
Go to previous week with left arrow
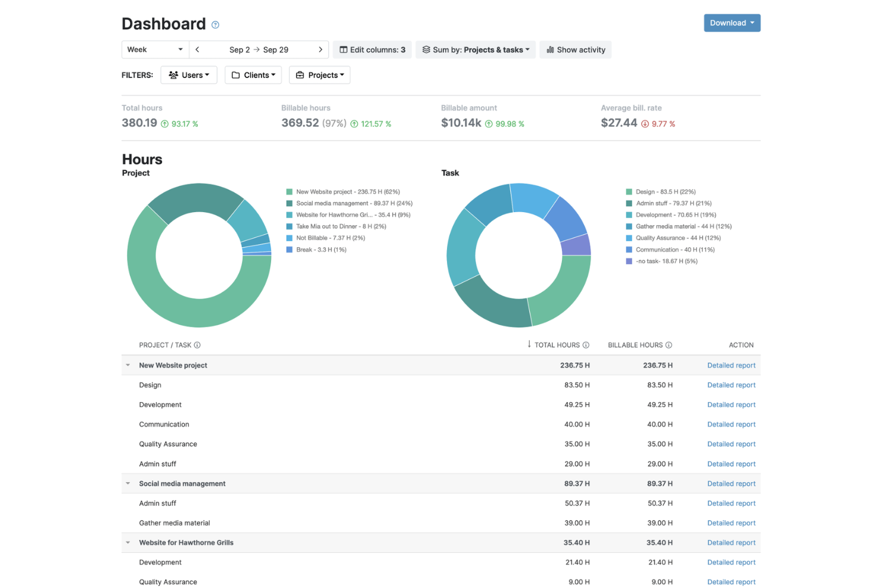point(197,49)
